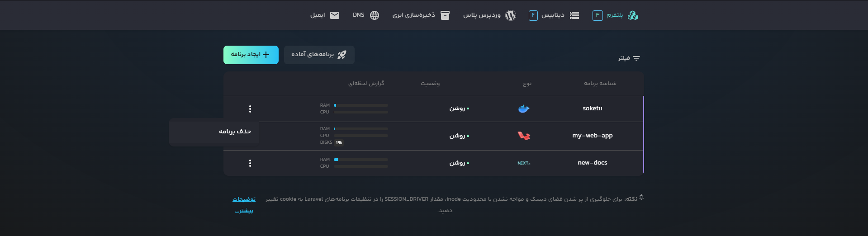Click the RAM usage bar for new-docs
Screen dimensions: 868x236
[x=361, y=160]
